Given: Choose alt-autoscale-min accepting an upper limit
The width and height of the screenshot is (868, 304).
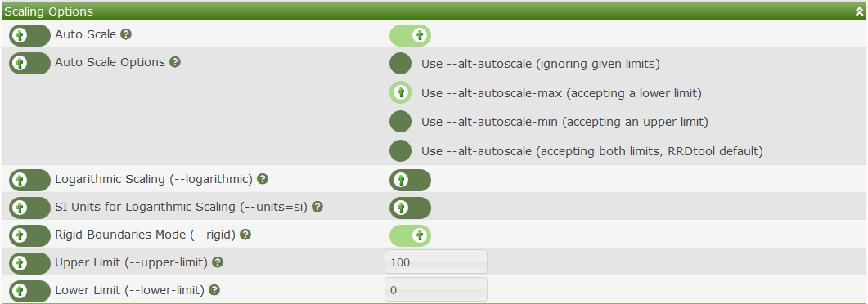Looking at the screenshot, I should point(400,122).
